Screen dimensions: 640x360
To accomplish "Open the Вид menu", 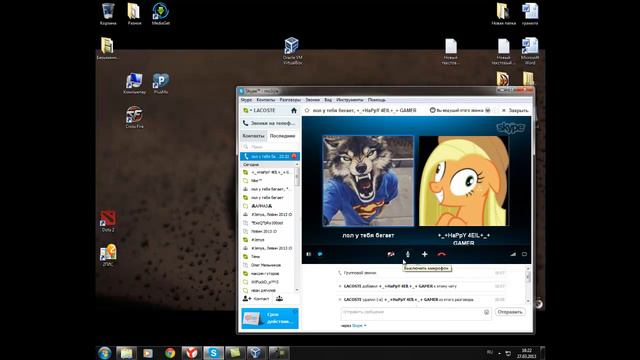I will tap(328, 100).
